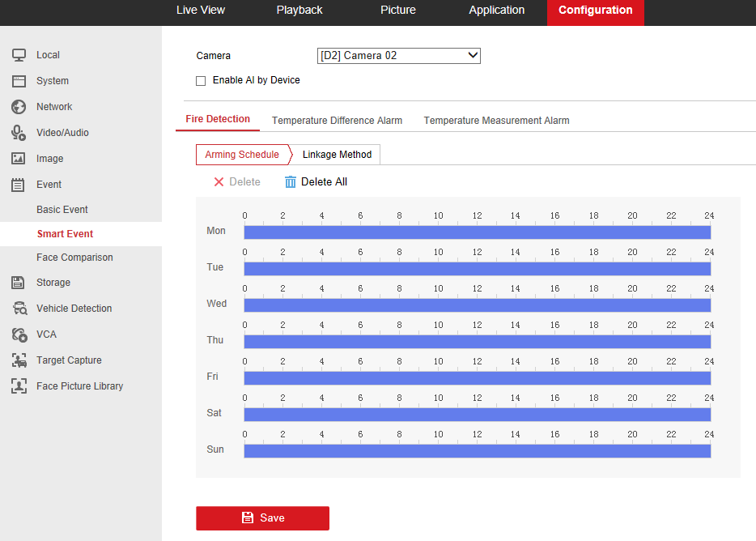
Task: Open the System settings label
Action: point(53,81)
